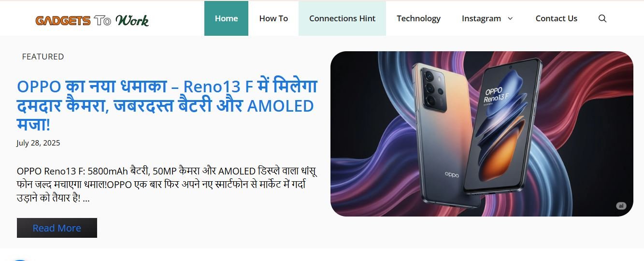Open the OPPO Reno13 F headline link
This screenshot has width=644, height=261.
click(x=167, y=106)
